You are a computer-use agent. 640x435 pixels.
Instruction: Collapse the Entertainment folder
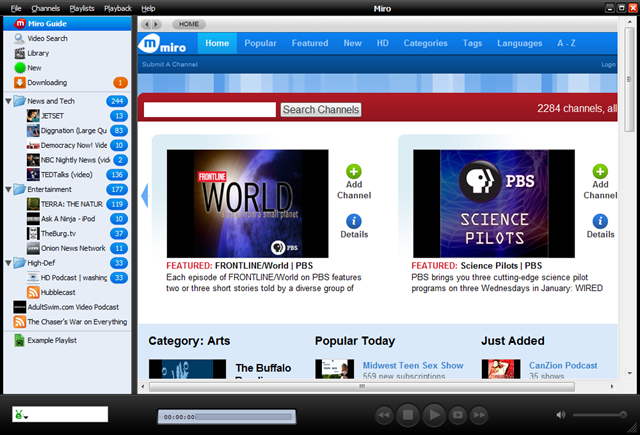(8, 189)
